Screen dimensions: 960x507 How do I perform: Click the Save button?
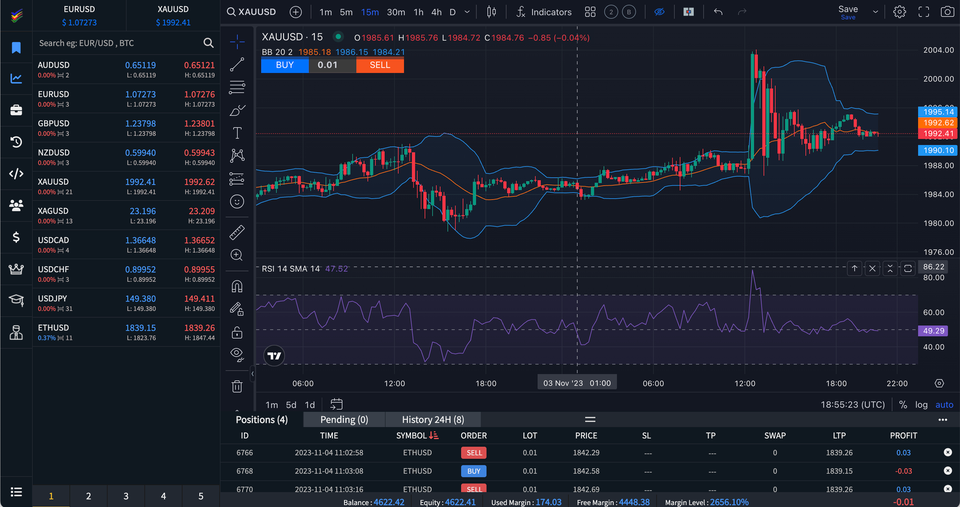click(x=848, y=11)
